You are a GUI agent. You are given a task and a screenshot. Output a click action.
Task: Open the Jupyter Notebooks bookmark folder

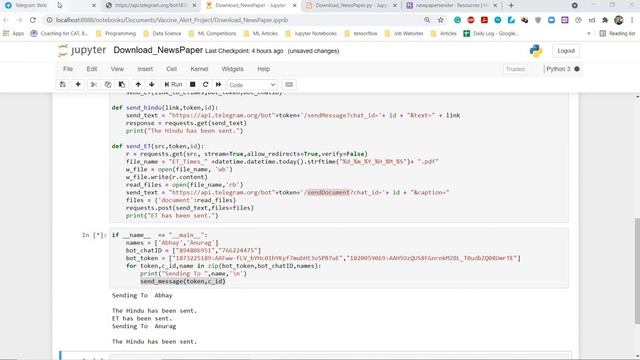point(311,33)
